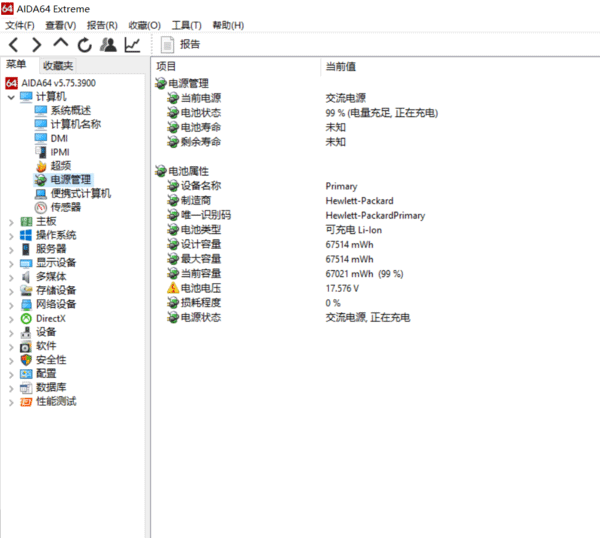Select DMI in the tree

pos(59,138)
